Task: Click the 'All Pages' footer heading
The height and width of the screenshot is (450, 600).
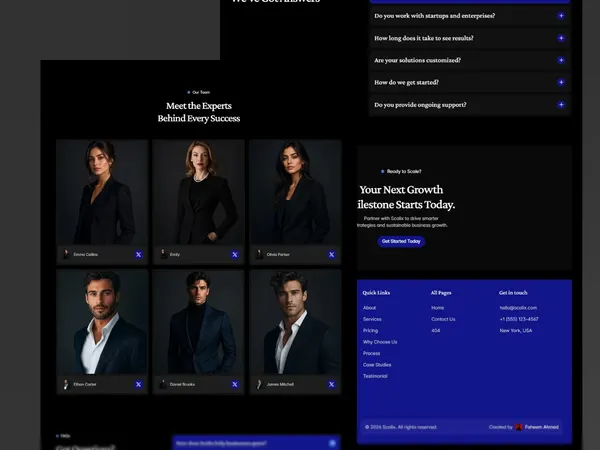Action: pyautogui.click(x=441, y=293)
